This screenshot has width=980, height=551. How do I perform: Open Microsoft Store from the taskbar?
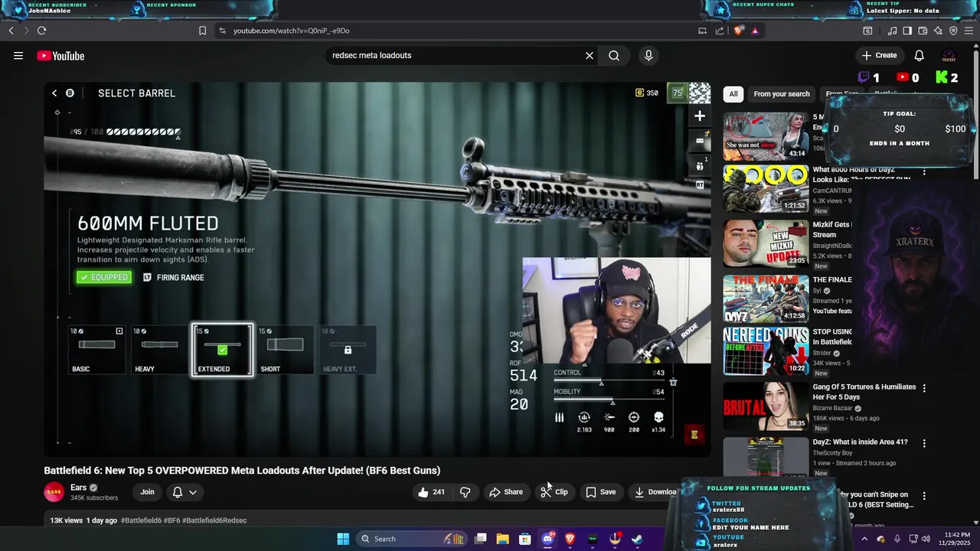point(525,539)
